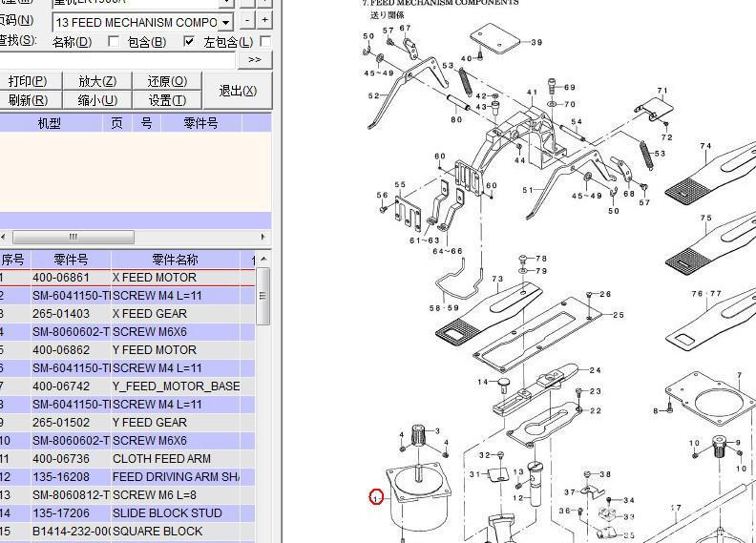Image resolution: width=756 pixels, height=543 pixels.
Task: Click part number 41 callout in the diagram
Action: [532, 94]
